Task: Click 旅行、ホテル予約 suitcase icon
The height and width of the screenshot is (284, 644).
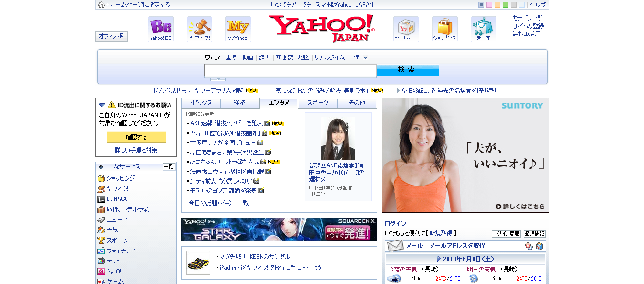Action: pyautogui.click(x=101, y=209)
